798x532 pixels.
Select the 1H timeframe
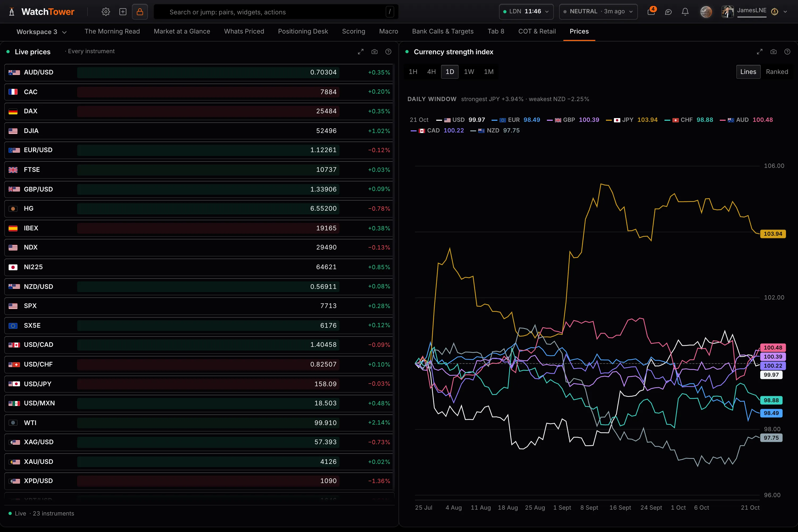413,72
